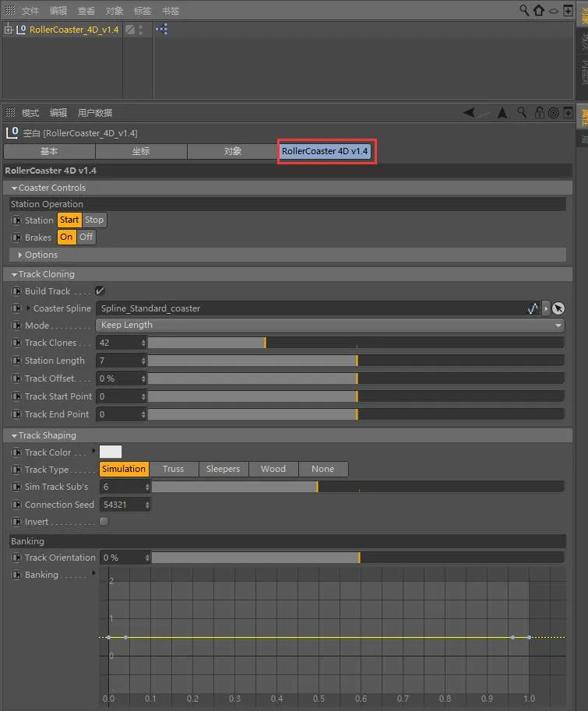Screen dimensions: 588x711
Task: Click new Attribute Manager plus icon
Action: (568, 112)
